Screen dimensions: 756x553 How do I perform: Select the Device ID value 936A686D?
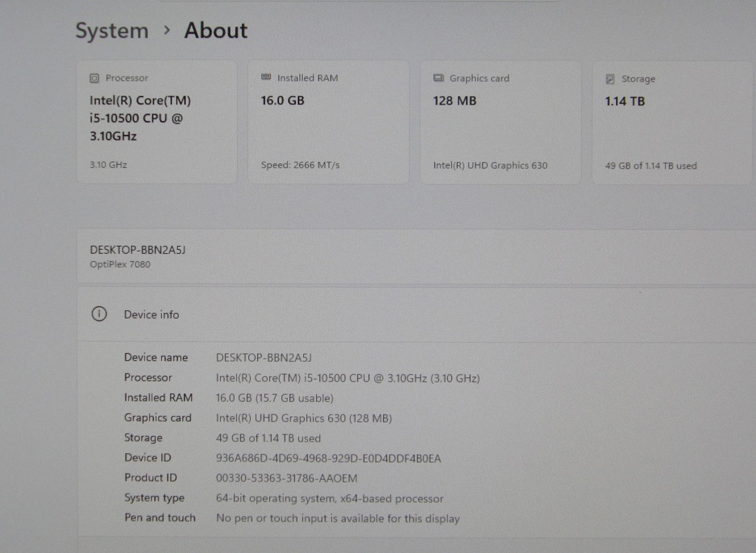click(328, 459)
